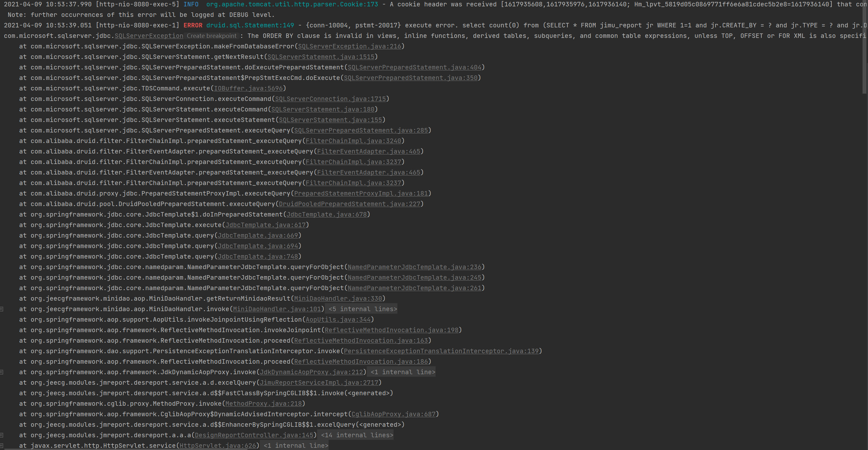Click 'org.apache.tomcat.util.http.parser.Cookie:173' logger name
Viewport: 868px width, 450px height.
[x=292, y=4]
